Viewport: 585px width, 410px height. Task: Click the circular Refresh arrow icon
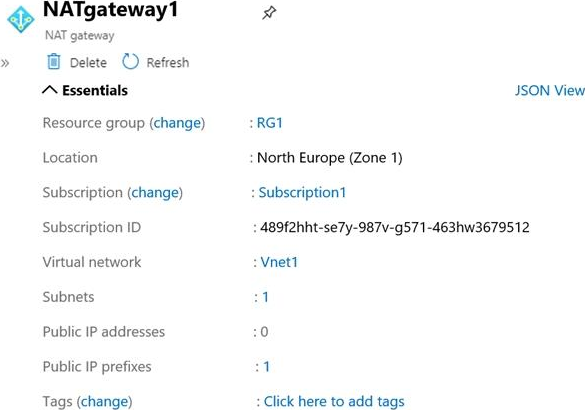pos(130,62)
